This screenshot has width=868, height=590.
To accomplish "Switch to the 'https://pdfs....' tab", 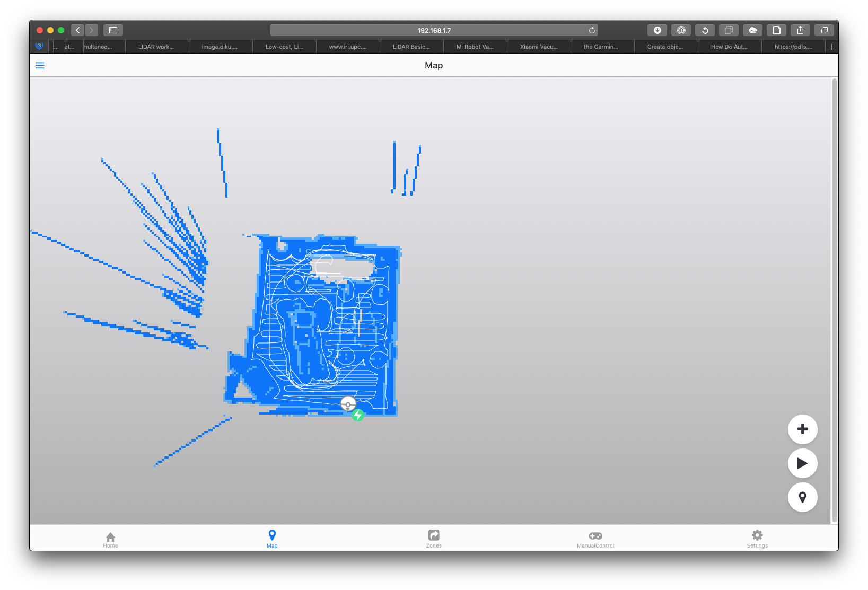I will [x=793, y=47].
